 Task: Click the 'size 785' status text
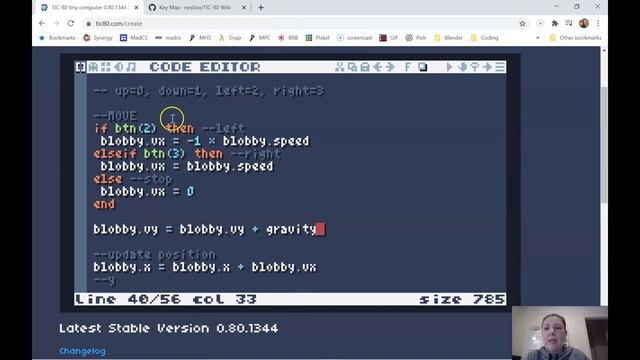click(462, 299)
